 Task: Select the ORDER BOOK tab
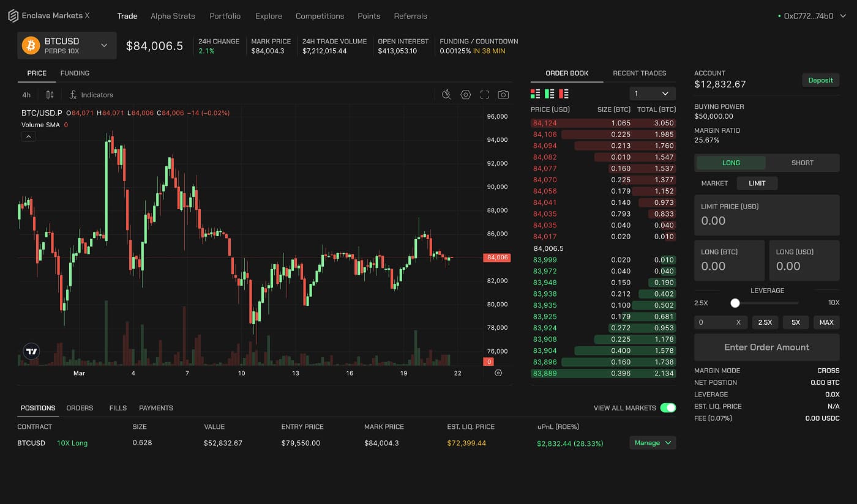567,73
